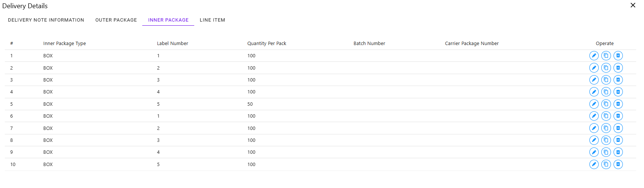This screenshot has height=188, width=644.
Task: Delete inner package row 3
Action: point(618,80)
